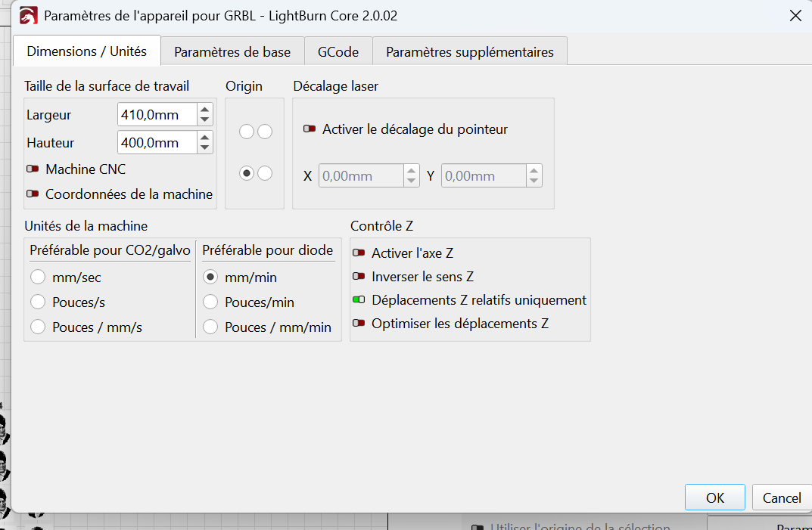Set origin to top-right corner
This screenshot has height=530, width=812.
coord(265,132)
